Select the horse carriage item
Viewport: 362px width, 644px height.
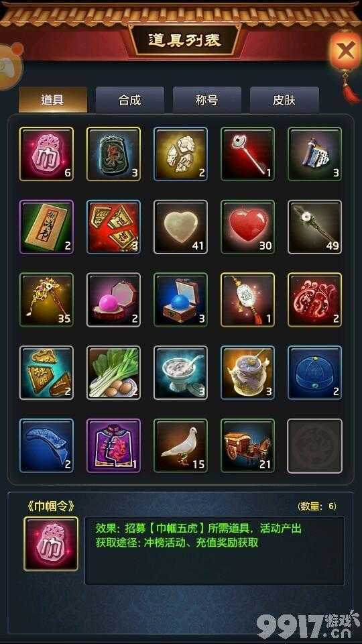tap(248, 445)
